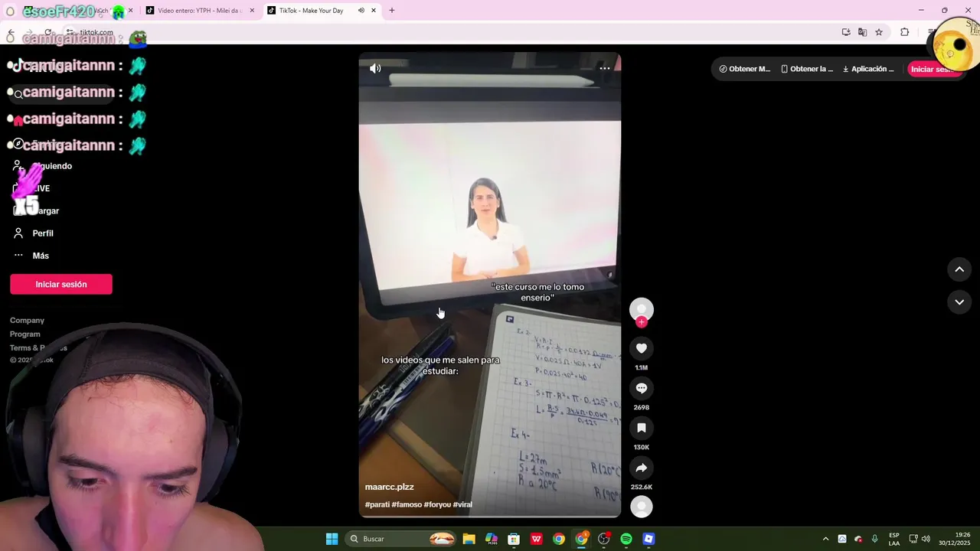Click the translate page icon

[x=862, y=32]
